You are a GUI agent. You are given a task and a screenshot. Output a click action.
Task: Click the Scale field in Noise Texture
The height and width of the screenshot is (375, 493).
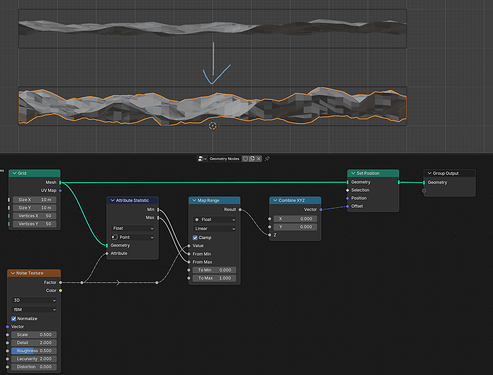(34, 335)
